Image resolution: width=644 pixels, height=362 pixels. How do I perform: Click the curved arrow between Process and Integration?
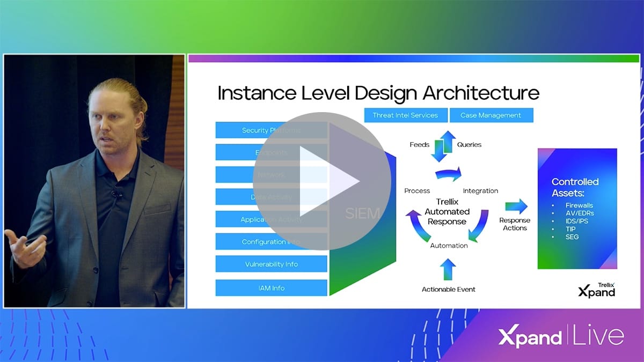pos(448,174)
